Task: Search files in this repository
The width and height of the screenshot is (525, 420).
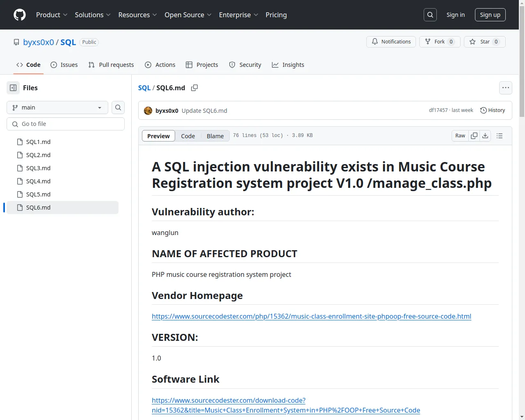Action: point(118,107)
